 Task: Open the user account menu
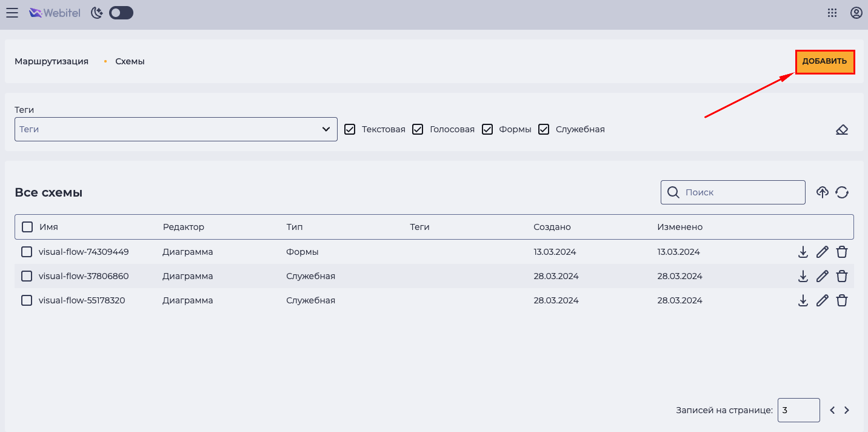(856, 13)
